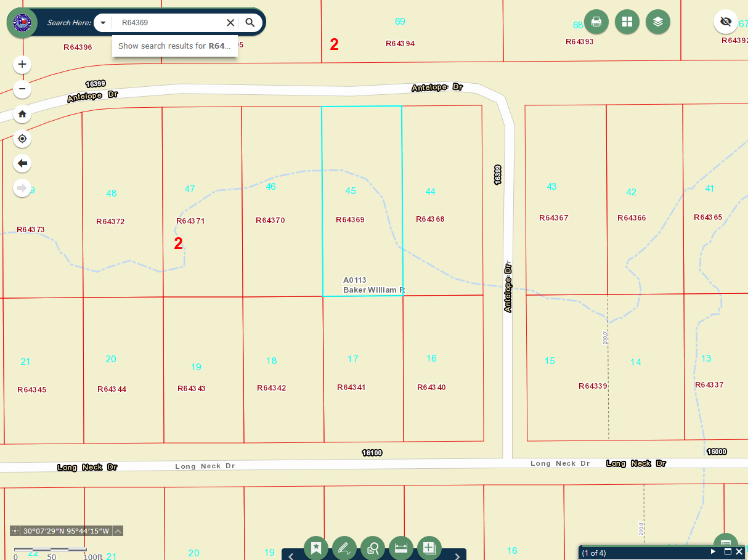Select "Show search results for R64..." suggestion
Screen dimensions: 748x560
coord(174,46)
